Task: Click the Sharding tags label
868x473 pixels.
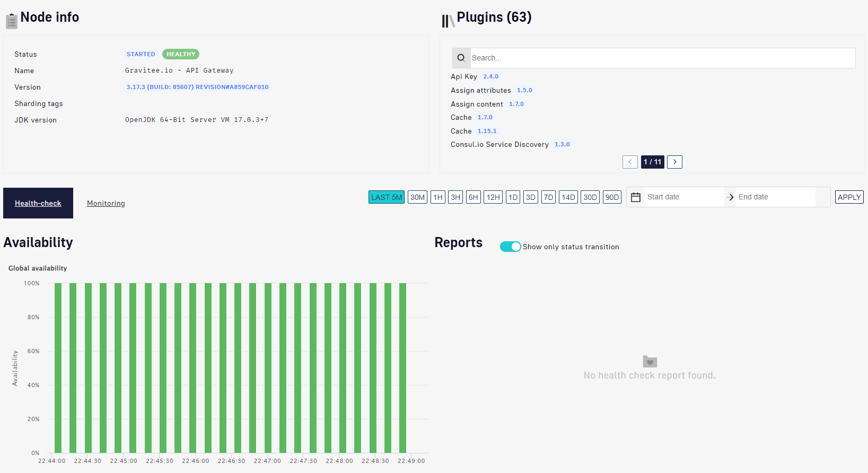Action: pos(39,103)
